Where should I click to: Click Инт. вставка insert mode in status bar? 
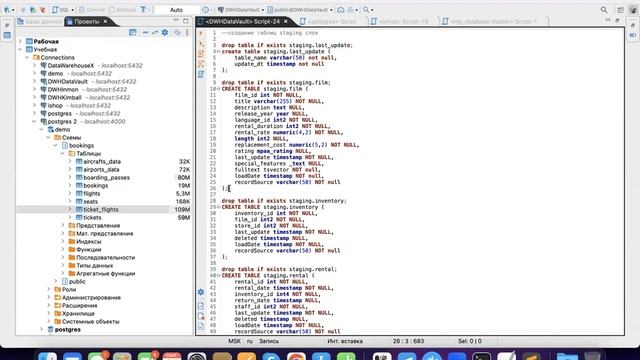345,341
